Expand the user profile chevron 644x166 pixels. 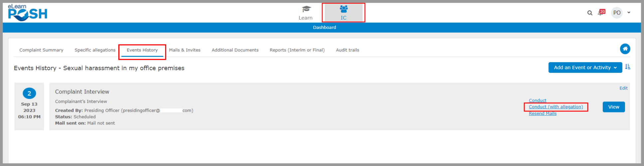point(629,13)
